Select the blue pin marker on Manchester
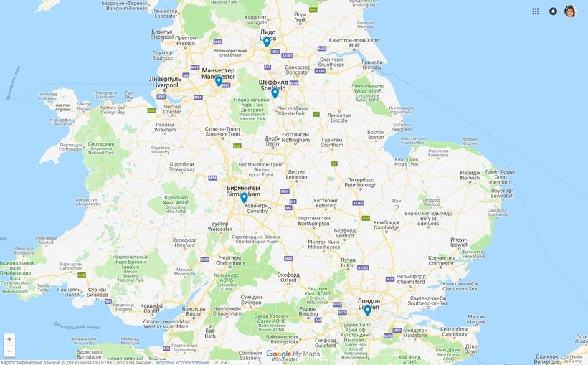Viewport: 588px width, 365px height. click(219, 81)
